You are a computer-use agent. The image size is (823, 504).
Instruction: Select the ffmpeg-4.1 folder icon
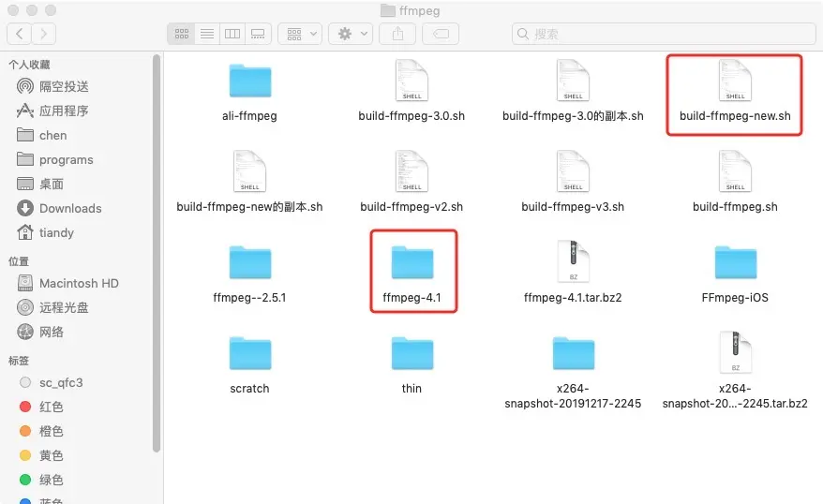tap(412, 262)
